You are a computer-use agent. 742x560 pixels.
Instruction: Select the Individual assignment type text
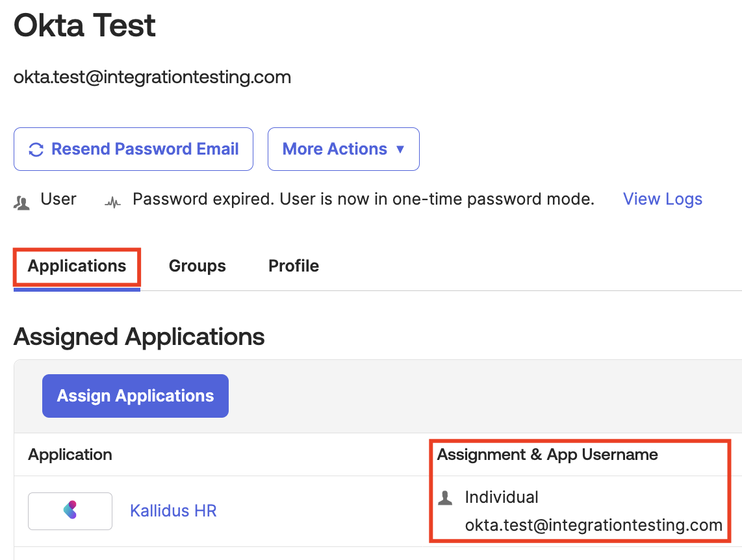coord(502,498)
